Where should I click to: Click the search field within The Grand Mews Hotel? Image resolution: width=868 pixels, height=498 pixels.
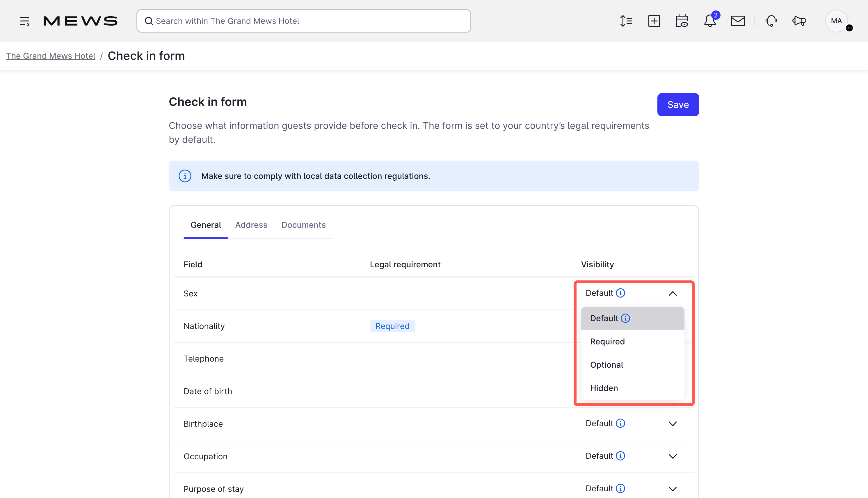pos(303,21)
